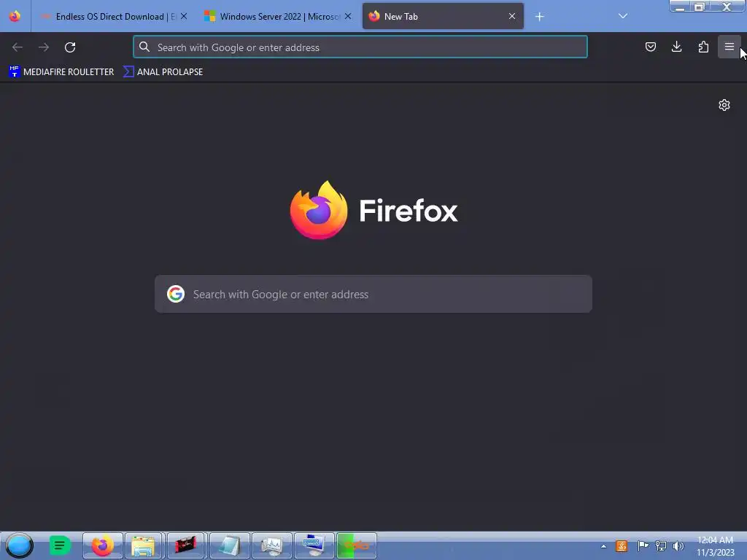Open network status tray icon
The image size is (747, 560).
coord(661,546)
